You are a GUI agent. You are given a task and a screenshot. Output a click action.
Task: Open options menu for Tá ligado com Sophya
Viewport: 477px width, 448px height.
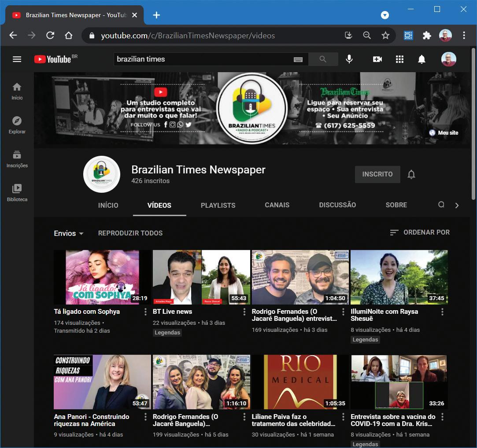145,312
